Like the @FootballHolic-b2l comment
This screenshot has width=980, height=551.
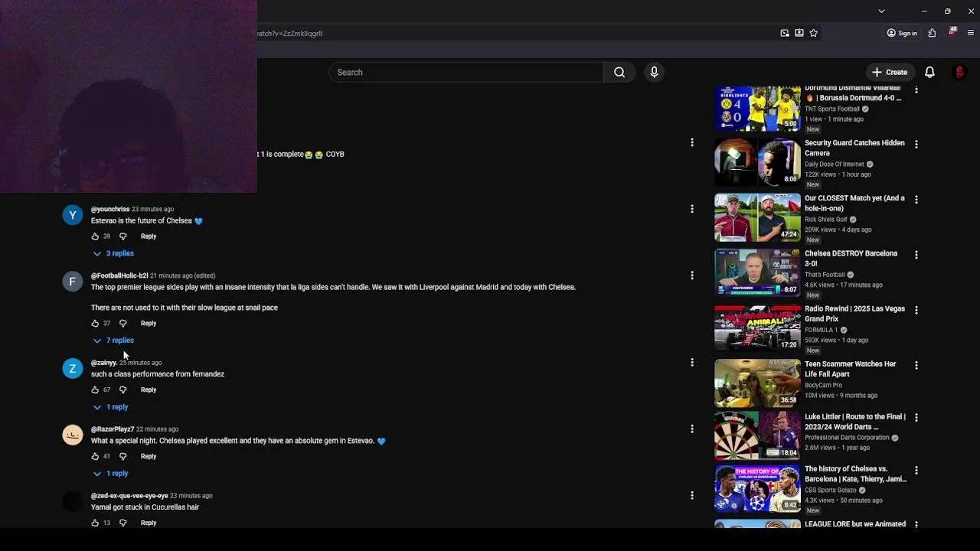coord(95,323)
